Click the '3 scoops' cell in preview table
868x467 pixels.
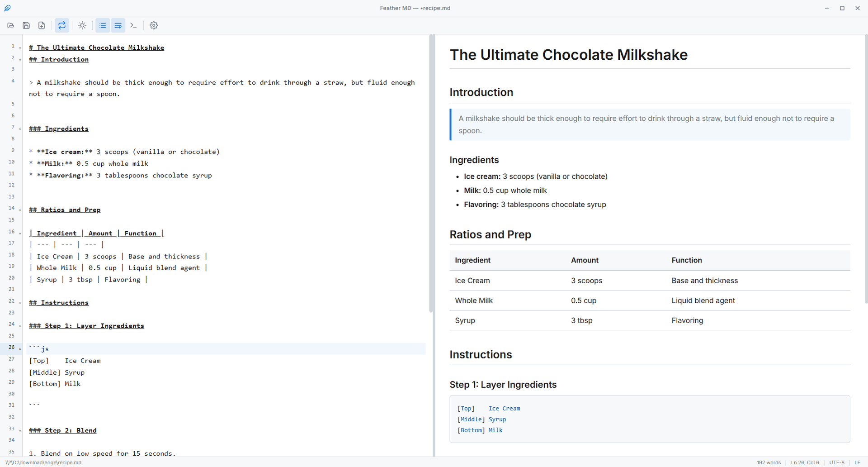coord(586,281)
